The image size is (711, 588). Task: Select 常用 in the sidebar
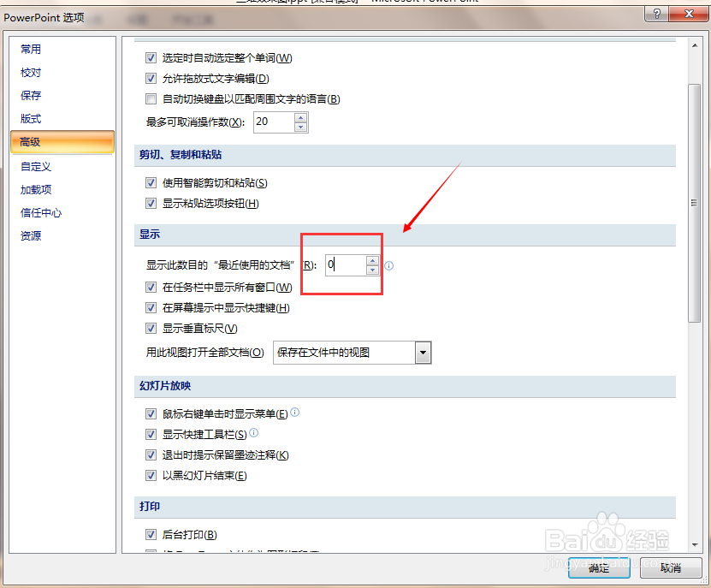(33, 49)
